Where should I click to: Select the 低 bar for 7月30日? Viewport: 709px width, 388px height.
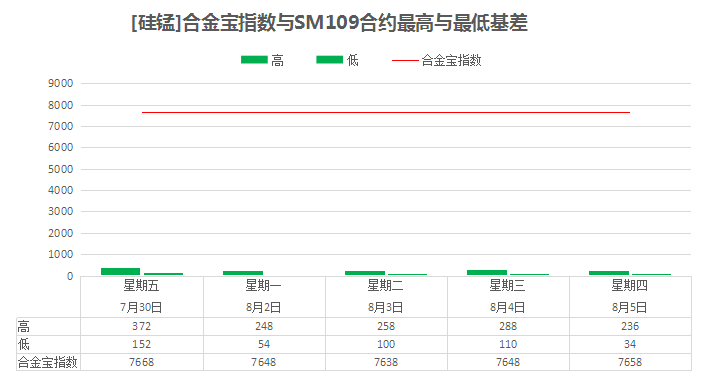[x=163, y=274]
